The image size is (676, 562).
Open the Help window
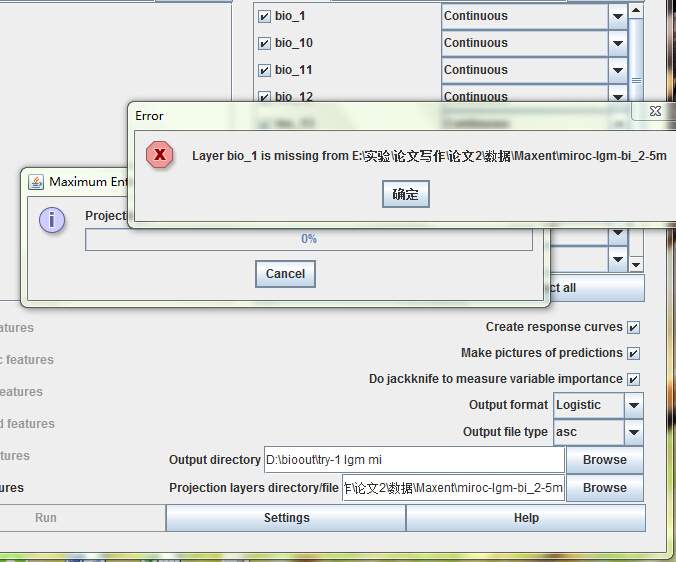[x=526, y=518]
